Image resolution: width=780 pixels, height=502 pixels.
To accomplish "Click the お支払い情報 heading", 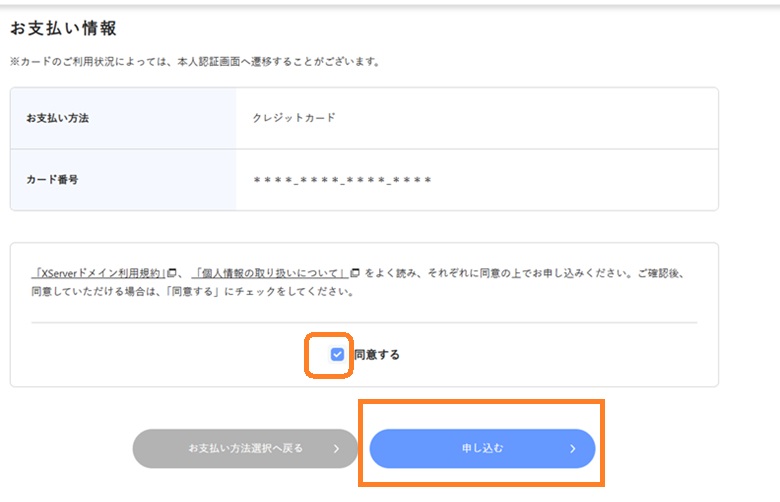I will point(63,28).
